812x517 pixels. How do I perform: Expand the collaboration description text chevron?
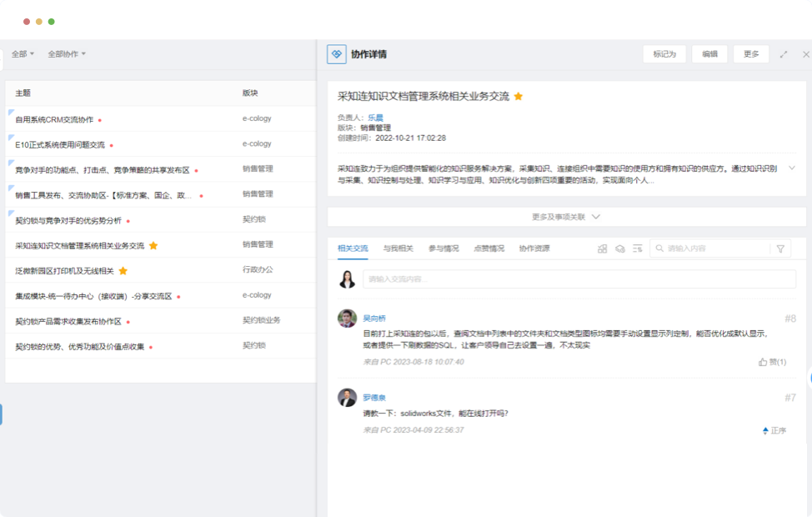(x=791, y=168)
